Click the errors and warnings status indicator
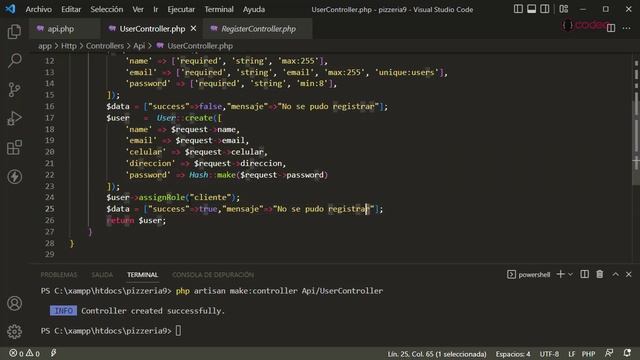640x360 pixels. 24,353
